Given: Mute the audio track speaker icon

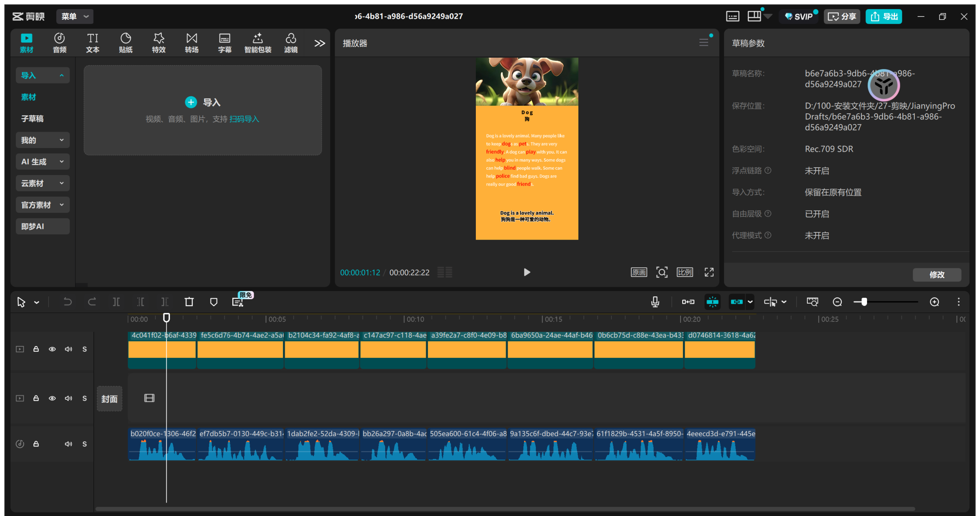Looking at the screenshot, I should pos(68,444).
